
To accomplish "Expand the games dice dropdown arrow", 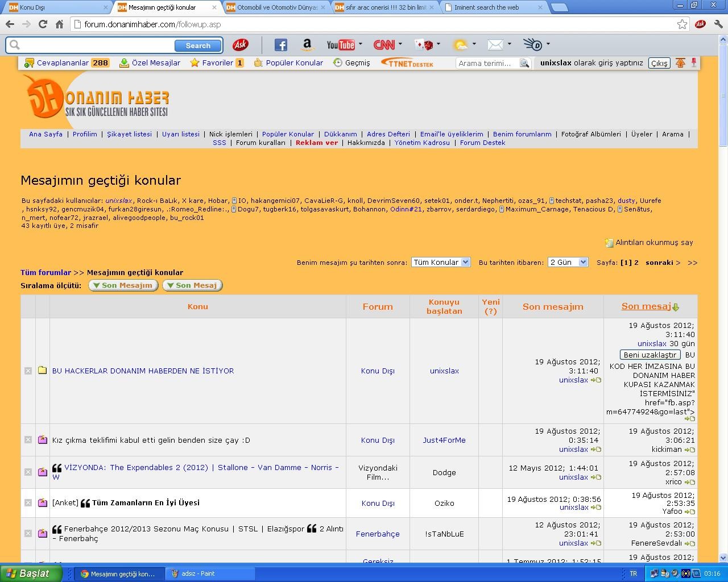I will pyautogui.click(x=439, y=44).
